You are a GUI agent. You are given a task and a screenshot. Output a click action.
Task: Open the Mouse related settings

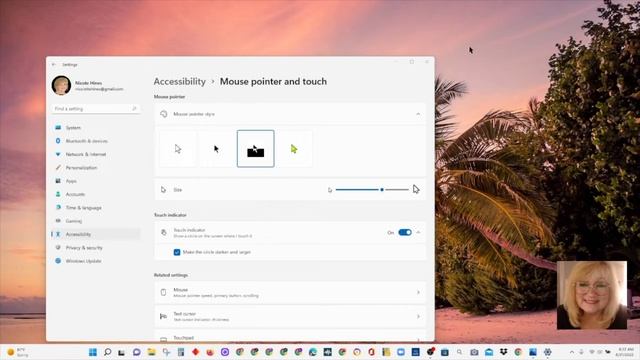[x=290, y=292]
